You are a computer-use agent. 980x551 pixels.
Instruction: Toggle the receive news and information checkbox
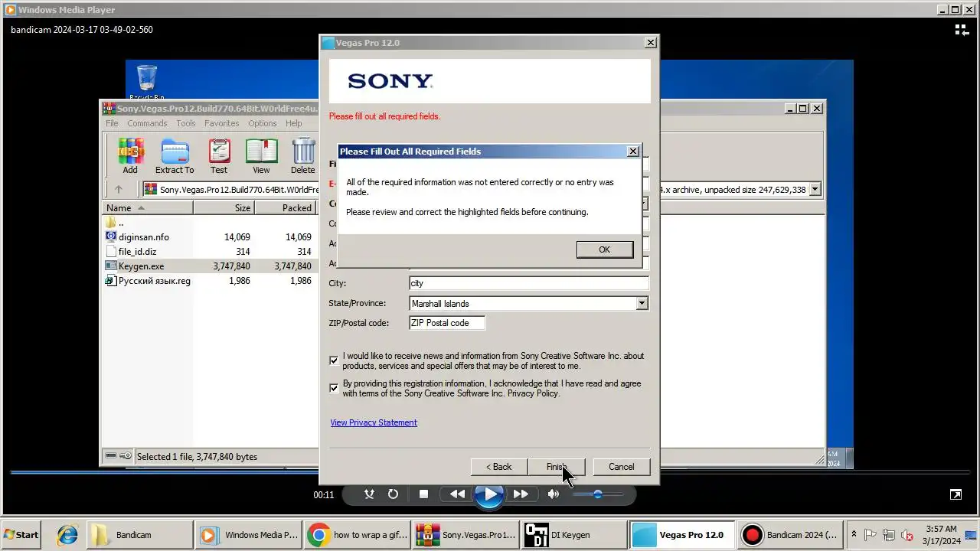click(x=334, y=360)
